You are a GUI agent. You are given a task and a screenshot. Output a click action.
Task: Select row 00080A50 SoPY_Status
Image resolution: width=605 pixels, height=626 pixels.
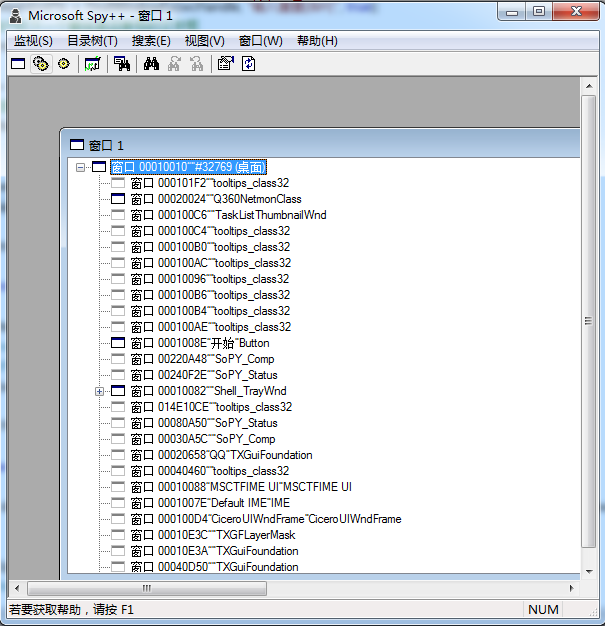tap(204, 423)
